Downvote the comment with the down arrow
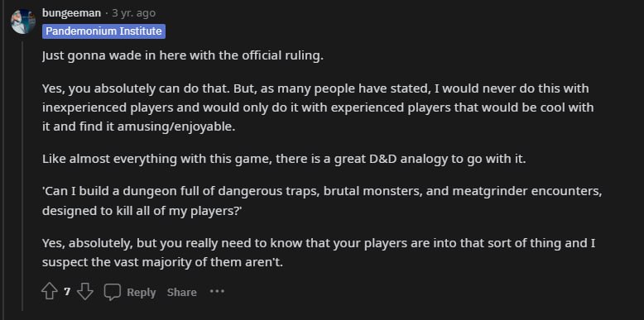This screenshot has width=644, height=320. pyautogui.click(x=85, y=292)
